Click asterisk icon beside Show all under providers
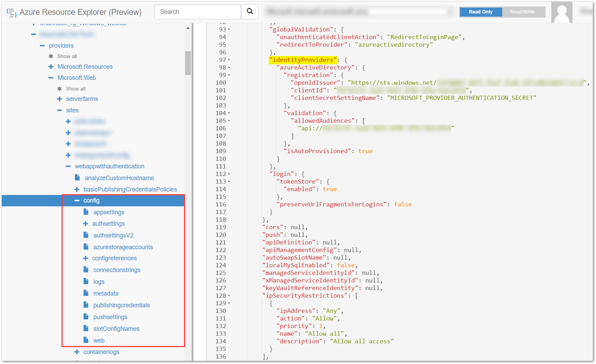 (x=51, y=56)
